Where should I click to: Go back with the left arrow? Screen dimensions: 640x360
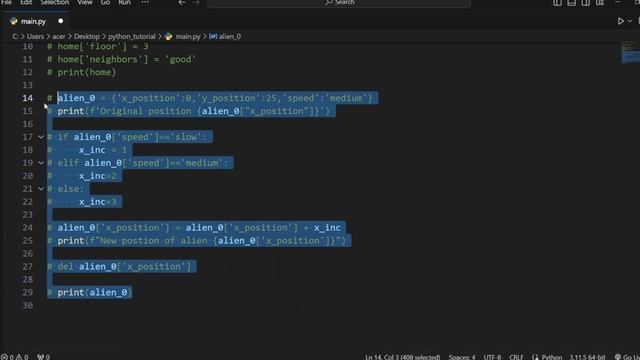tap(182, 2)
